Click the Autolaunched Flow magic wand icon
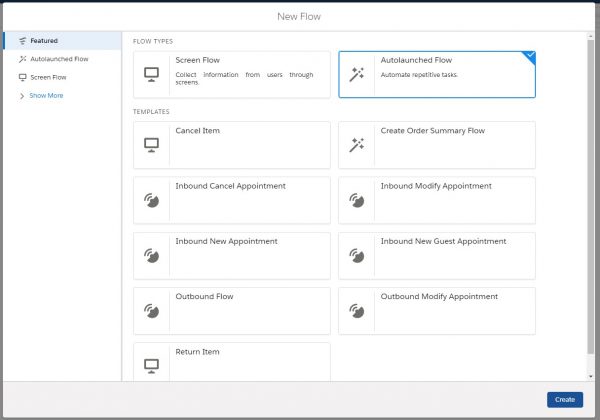This screenshot has width=600, height=420. pos(357,74)
